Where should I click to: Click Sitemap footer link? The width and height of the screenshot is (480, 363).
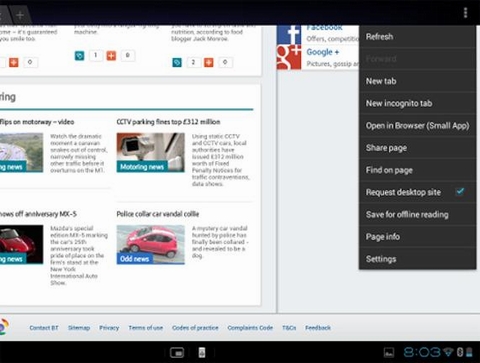79,328
